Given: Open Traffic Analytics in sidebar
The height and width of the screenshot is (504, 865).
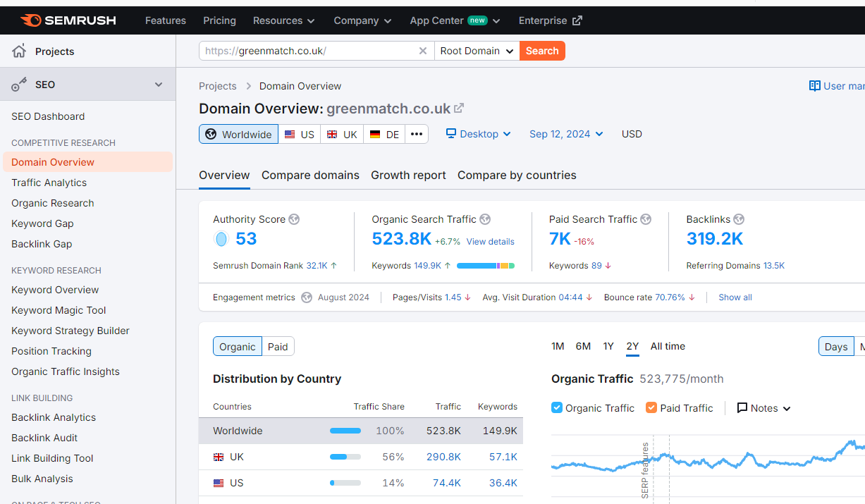Looking at the screenshot, I should coord(49,183).
